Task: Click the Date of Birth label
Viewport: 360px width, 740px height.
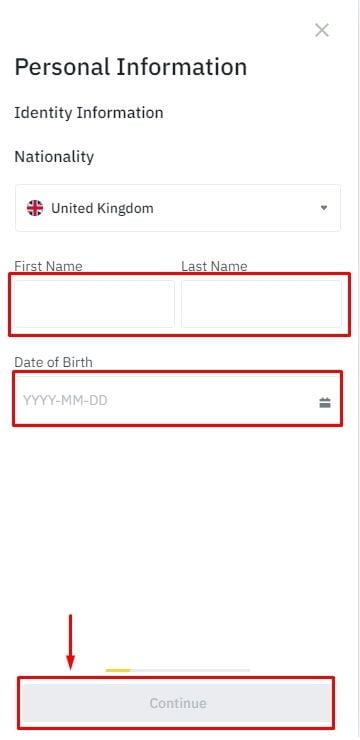Action: [53, 362]
